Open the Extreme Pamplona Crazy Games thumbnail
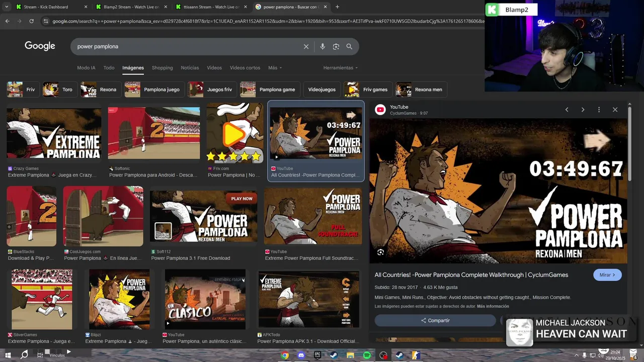644x362 pixels. (54, 133)
